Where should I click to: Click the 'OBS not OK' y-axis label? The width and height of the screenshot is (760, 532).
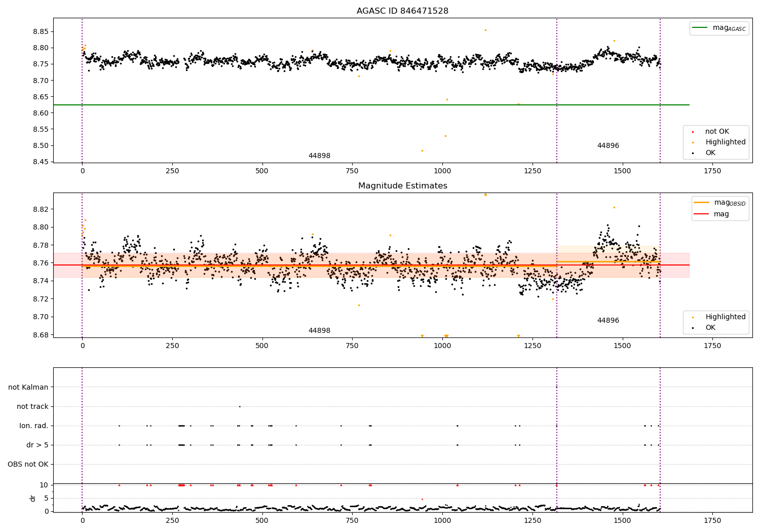(x=28, y=464)
